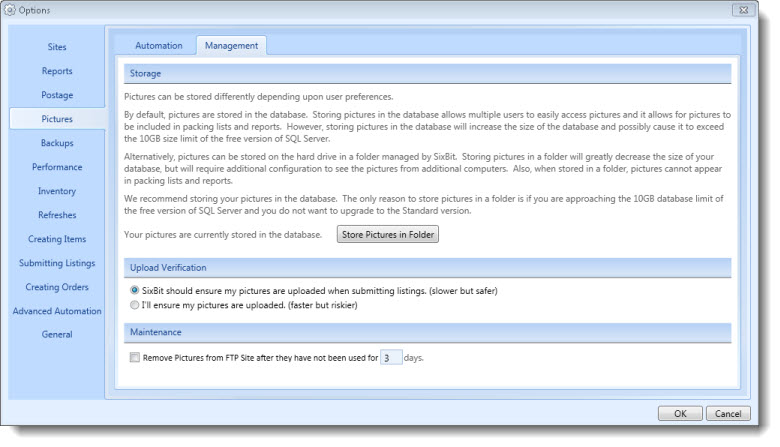
Task: Click the days number input field
Action: tap(391, 358)
